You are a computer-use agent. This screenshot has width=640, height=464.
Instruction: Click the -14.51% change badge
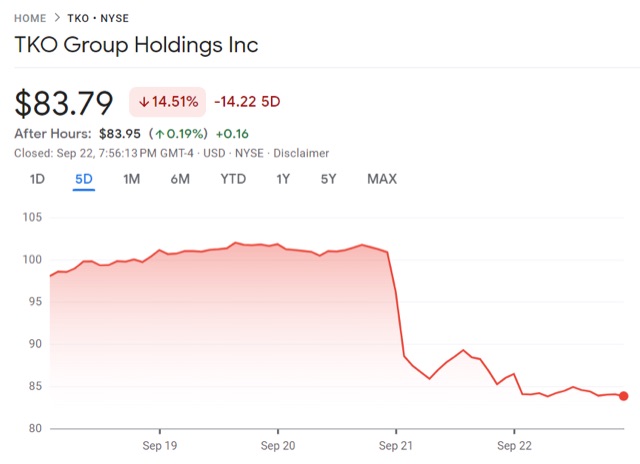(x=167, y=101)
